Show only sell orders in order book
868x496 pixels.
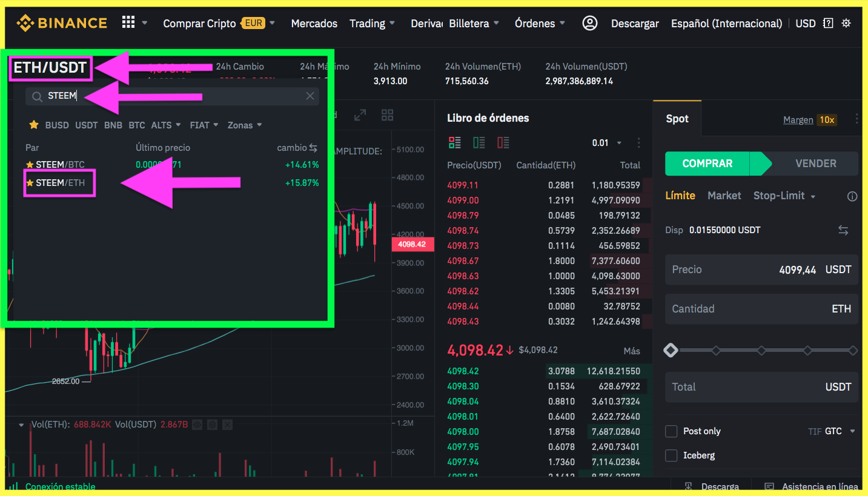tap(503, 143)
